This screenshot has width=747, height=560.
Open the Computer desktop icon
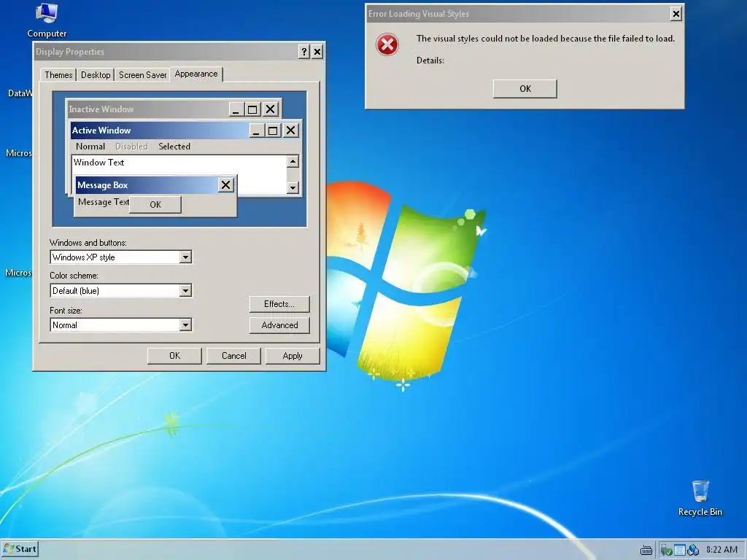coord(47,21)
